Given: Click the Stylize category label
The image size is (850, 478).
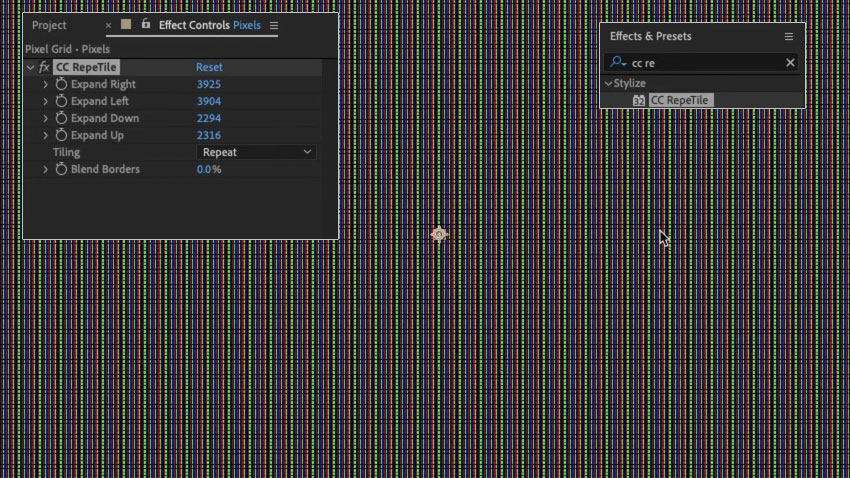Looking at the screenshot, I should pos(629,83).
